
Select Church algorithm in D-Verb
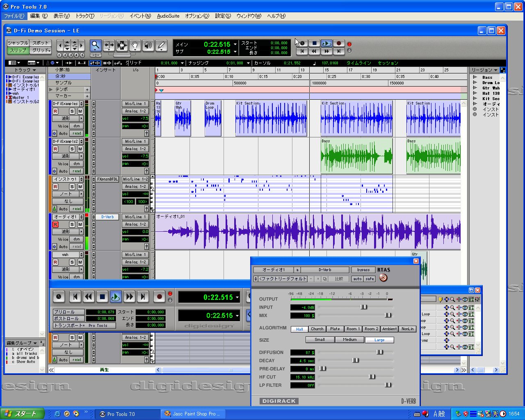pos(317,329)
